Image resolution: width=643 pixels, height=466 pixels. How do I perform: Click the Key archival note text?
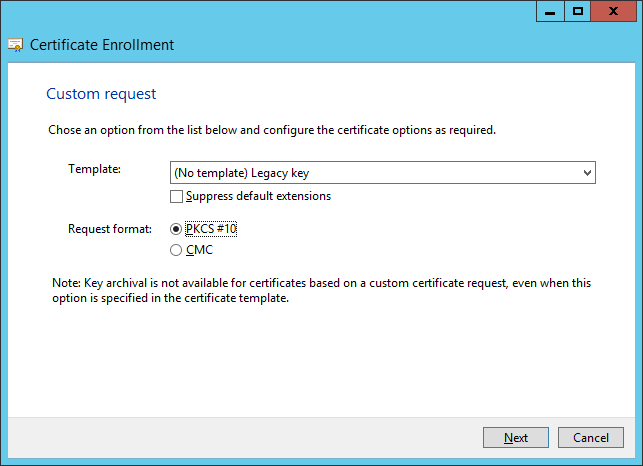(320, 291)
